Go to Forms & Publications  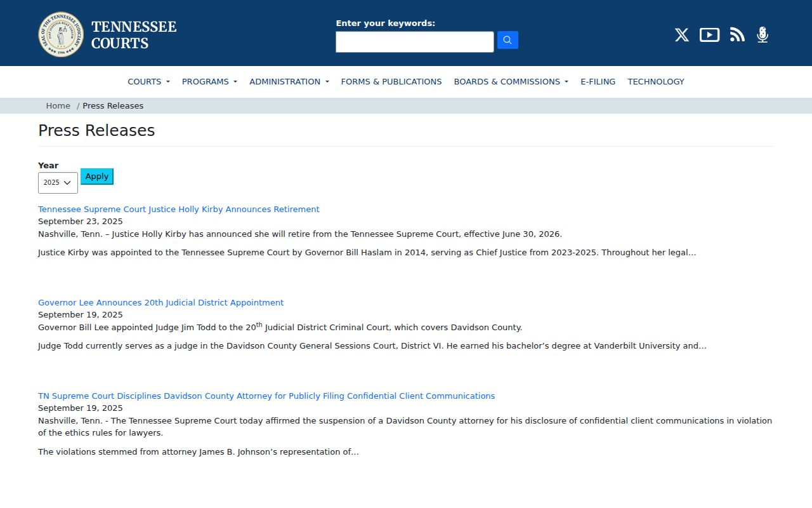click(391, 81)
